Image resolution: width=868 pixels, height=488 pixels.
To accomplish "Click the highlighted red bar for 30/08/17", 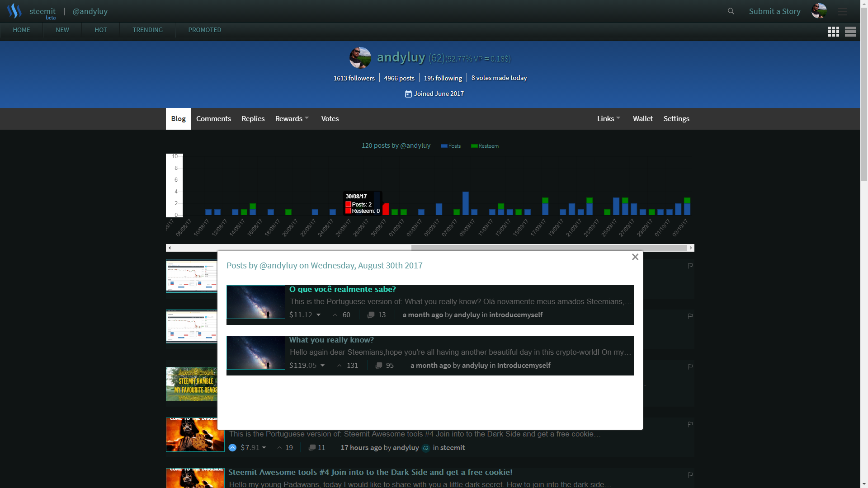I will point(386,209).
